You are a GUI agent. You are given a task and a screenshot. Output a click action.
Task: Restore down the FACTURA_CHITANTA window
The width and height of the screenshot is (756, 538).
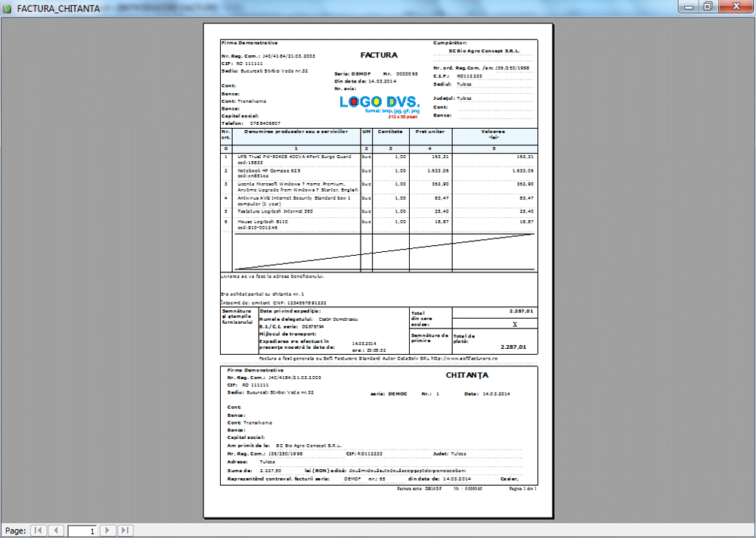(708, 7)
